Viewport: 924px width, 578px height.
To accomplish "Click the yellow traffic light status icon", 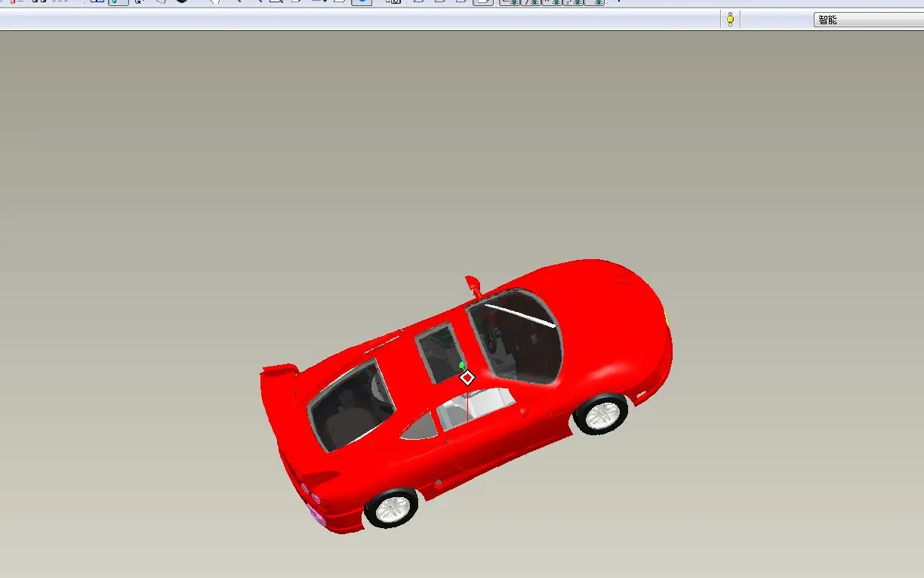I will [x=730, y=20].
